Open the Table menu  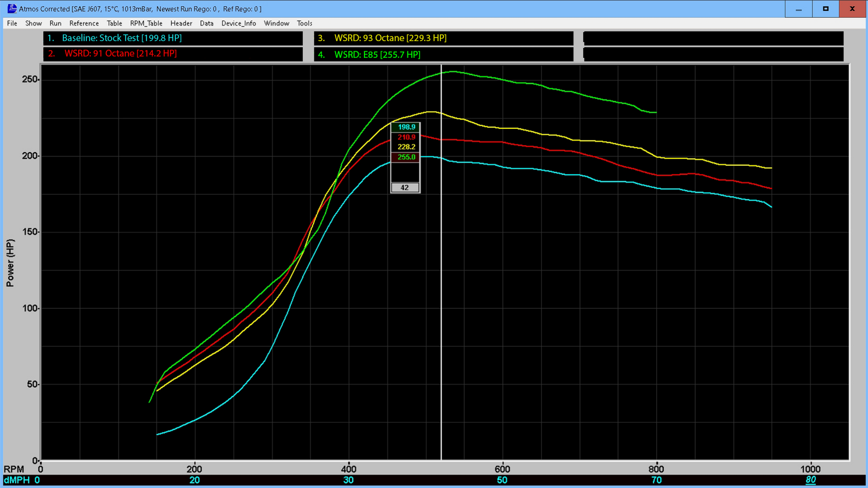click(x=114, y=23)
